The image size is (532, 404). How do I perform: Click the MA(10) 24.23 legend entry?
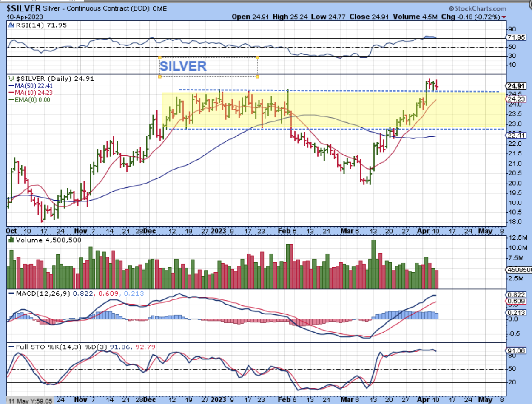coord(29,92)
